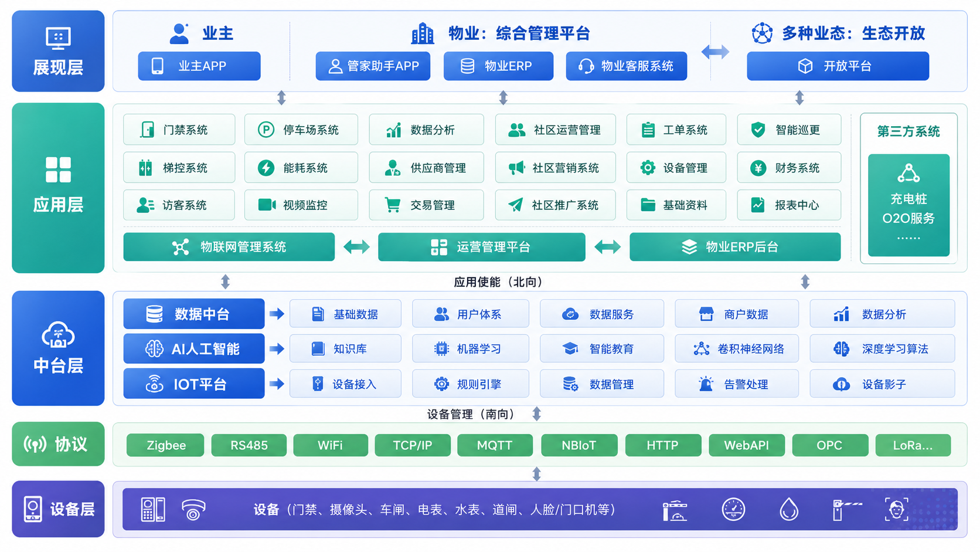
Task: Click the 卷积神经网络 card
Action: click(x=737, y=348)
